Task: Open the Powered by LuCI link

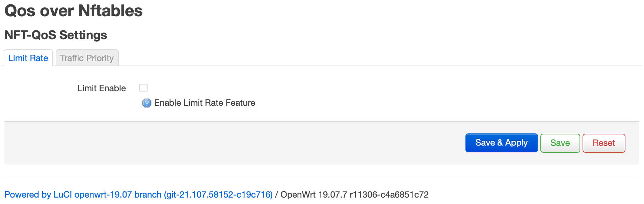Action: coord(138,195)
